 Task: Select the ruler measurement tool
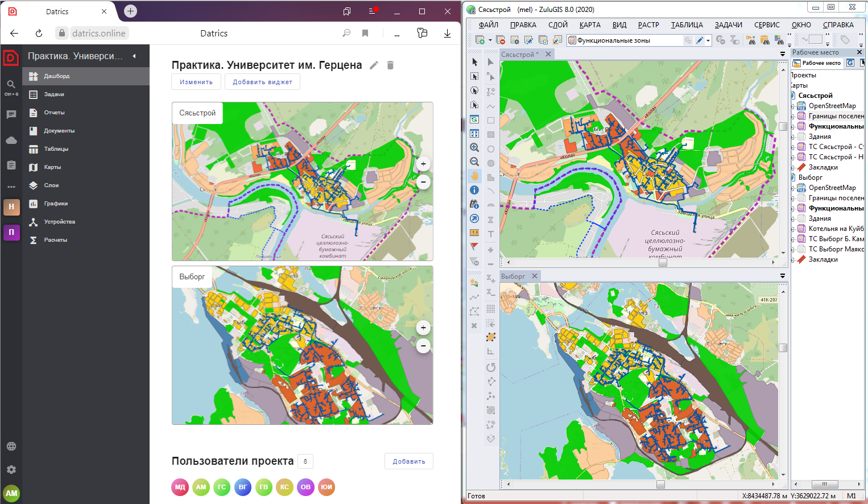tap(474, 233)
